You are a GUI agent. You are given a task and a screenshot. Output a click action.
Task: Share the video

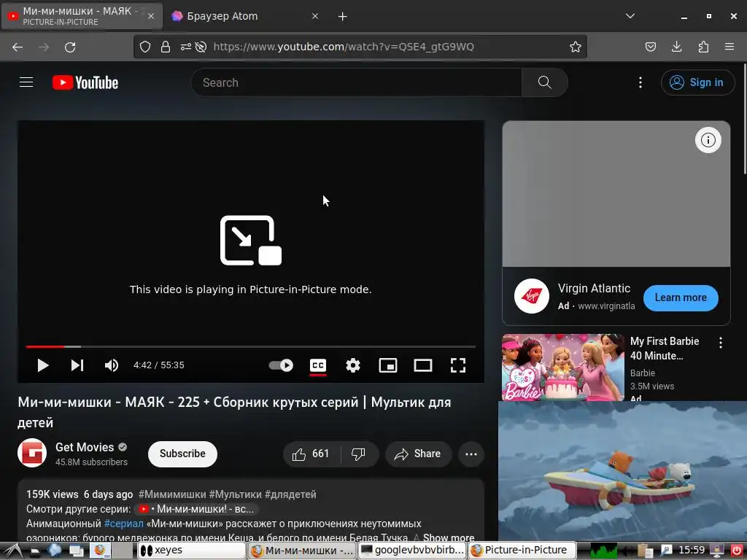(418, 454)
